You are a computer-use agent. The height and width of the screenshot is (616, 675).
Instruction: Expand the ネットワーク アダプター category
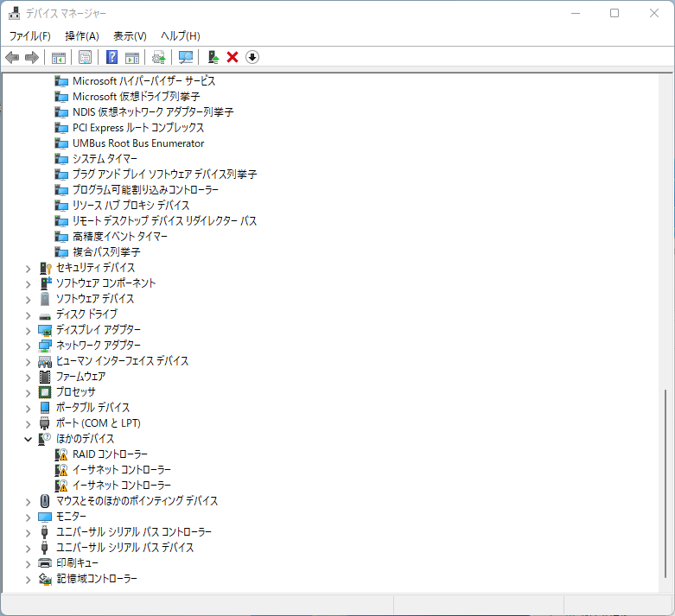tap(28, 346)
